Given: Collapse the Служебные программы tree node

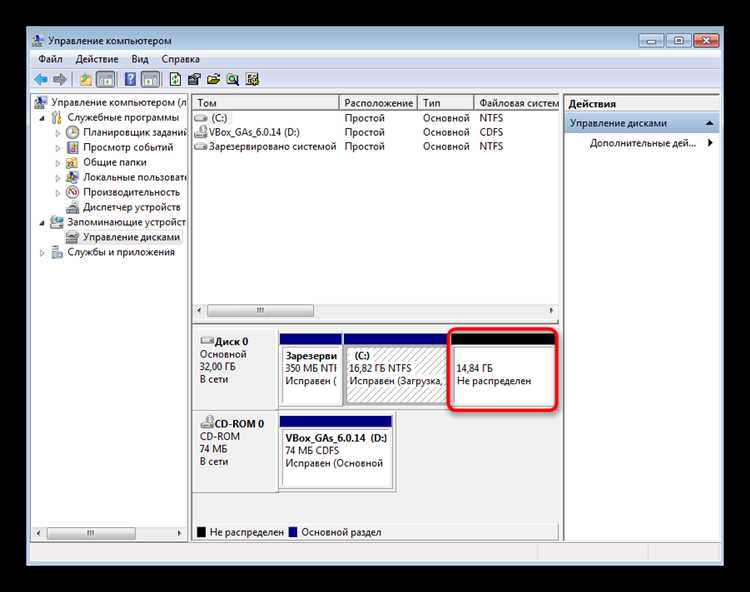Looking at the screenshot, I should (x=42, y=118).
